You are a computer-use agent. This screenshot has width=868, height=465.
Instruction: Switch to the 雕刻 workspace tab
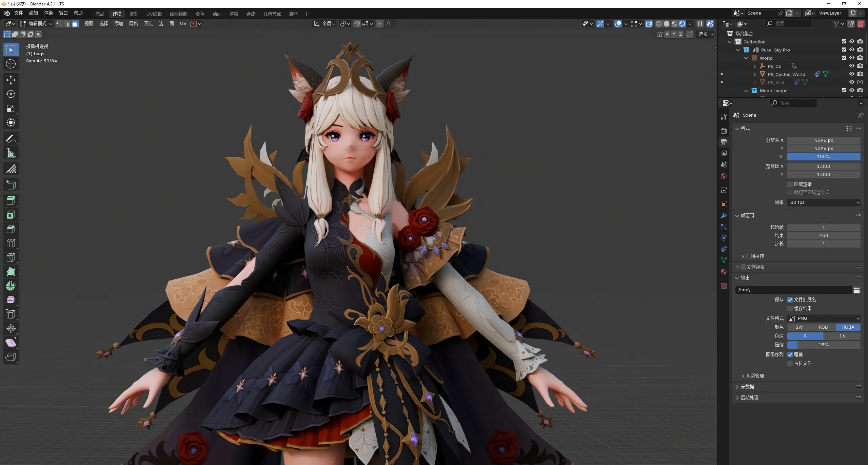(x=134, y=14)
